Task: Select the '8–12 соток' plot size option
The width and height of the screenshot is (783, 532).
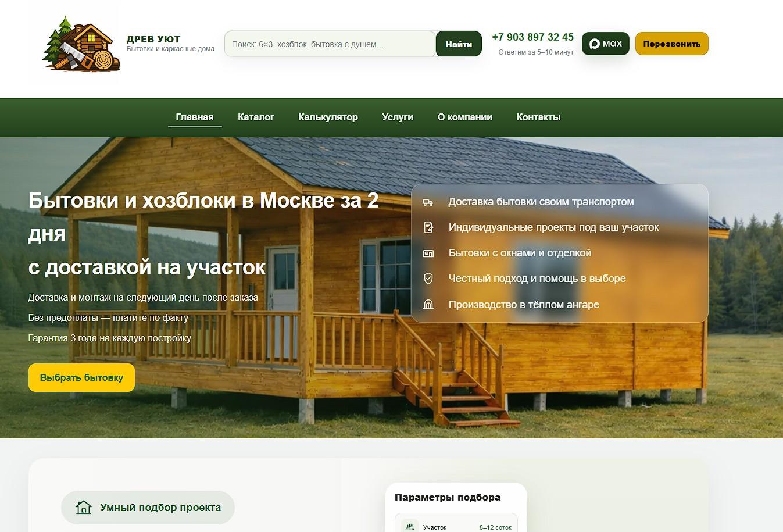Action: 494,527
